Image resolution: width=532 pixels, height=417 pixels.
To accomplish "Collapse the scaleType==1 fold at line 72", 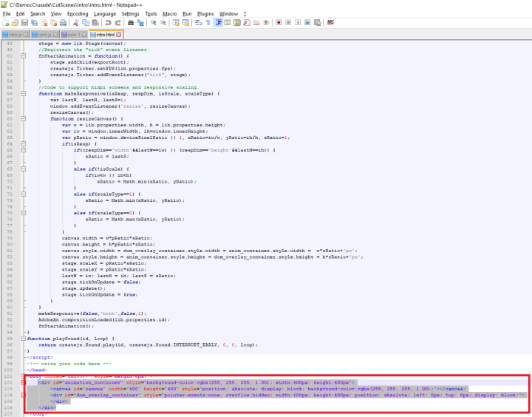I will pos(24,194).
